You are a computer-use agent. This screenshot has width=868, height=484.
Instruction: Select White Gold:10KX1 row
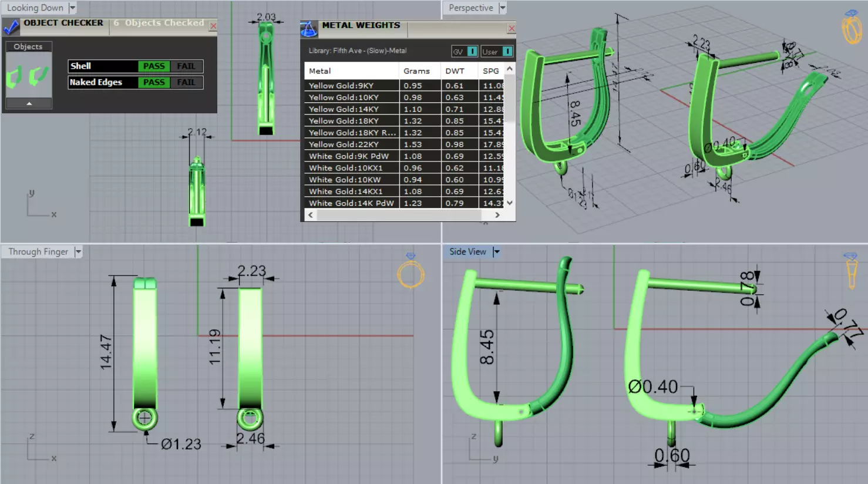(404, 168)
